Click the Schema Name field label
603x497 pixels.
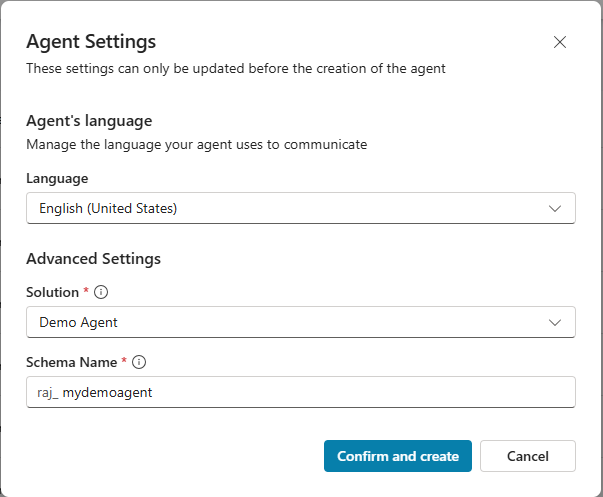(x=71, y=362)
